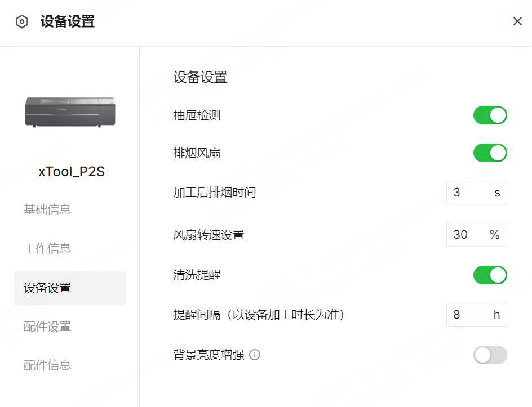The height and width of the screenshot is (407, 532).
Task: Close the 设备设置 dialog
Action: (517, 21)
